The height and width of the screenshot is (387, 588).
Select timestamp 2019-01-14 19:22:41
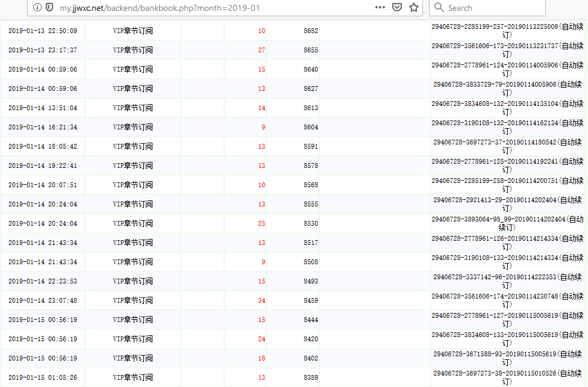pyautogui.click(x=43, y=166)
